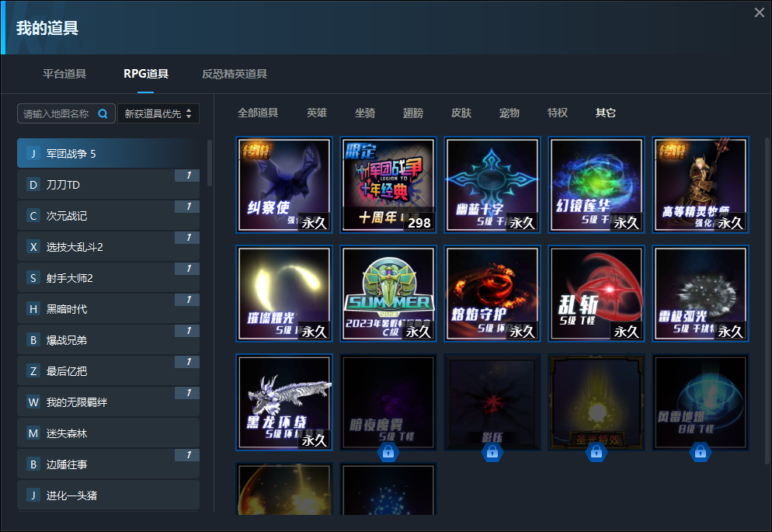Select map 边陲往事 in list
This screenshot has width=772, height=532.
click(108, 464)
